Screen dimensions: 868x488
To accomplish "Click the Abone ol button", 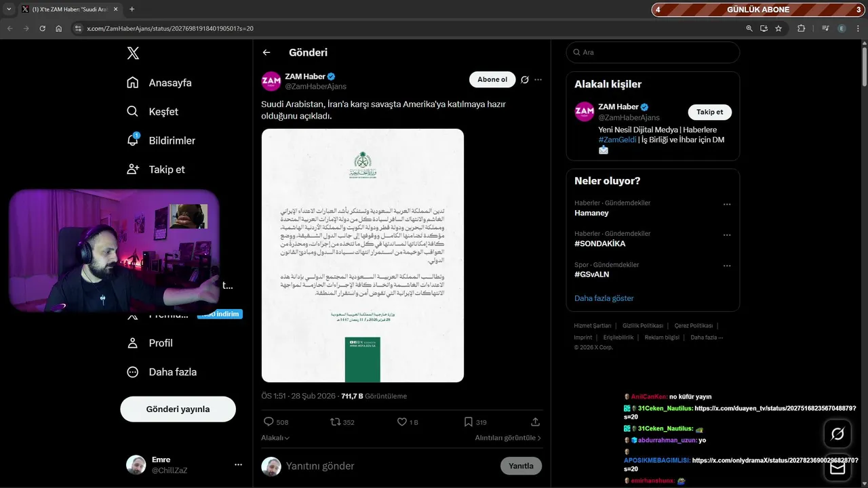I will tap(492, 80).
